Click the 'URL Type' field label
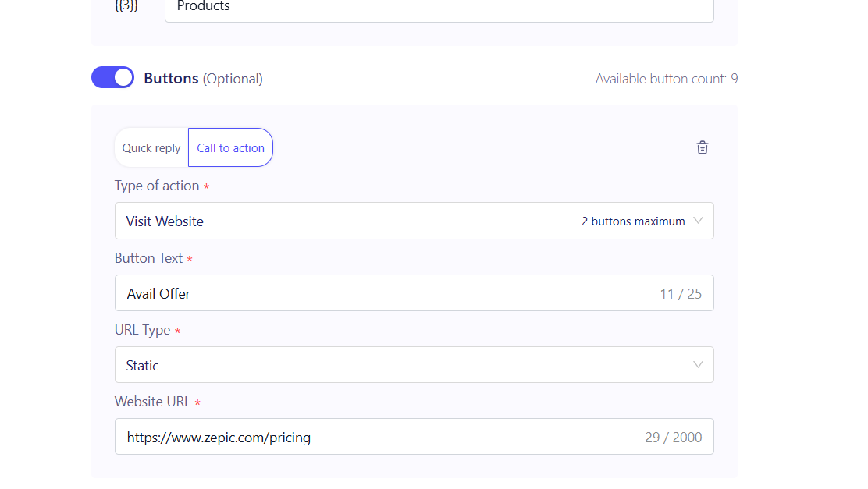Screen dimensions: 868x489 [x=142, y=330]
